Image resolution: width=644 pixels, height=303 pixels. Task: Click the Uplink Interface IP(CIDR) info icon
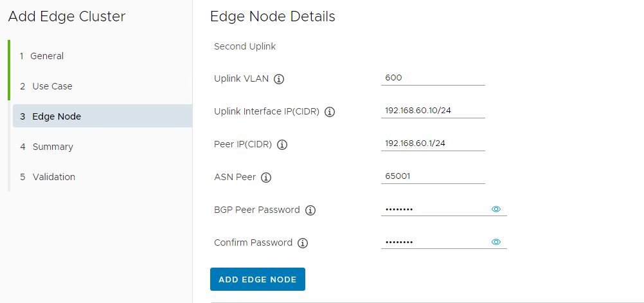[330, 112]
